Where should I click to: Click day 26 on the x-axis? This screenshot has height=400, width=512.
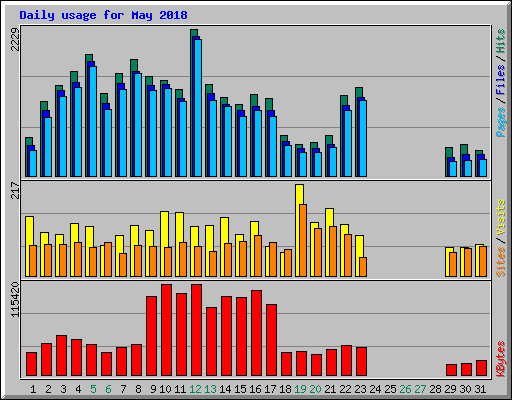click(x=405, y=389)
